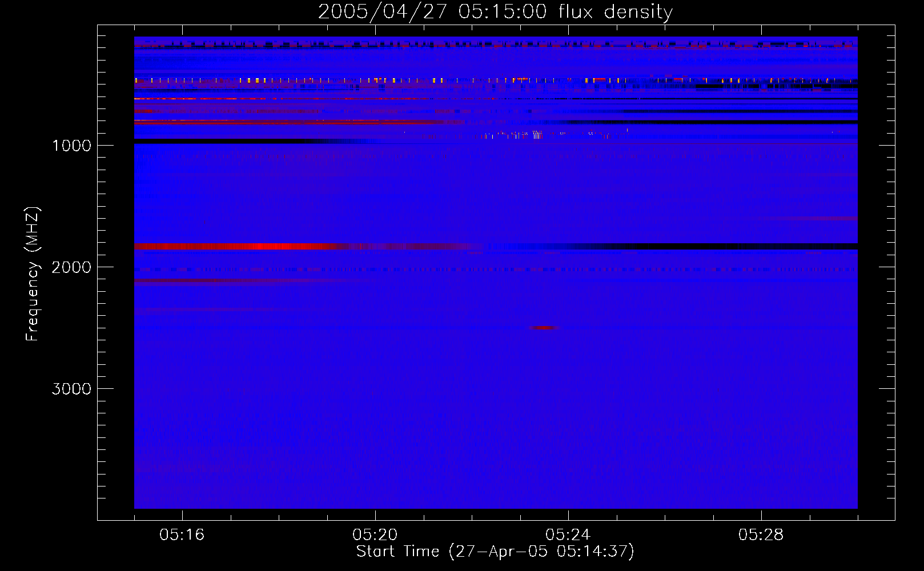This screenshot has height=571, width=924.
Task: Click the 05:20 time tick label
Action: click(375, 535)
